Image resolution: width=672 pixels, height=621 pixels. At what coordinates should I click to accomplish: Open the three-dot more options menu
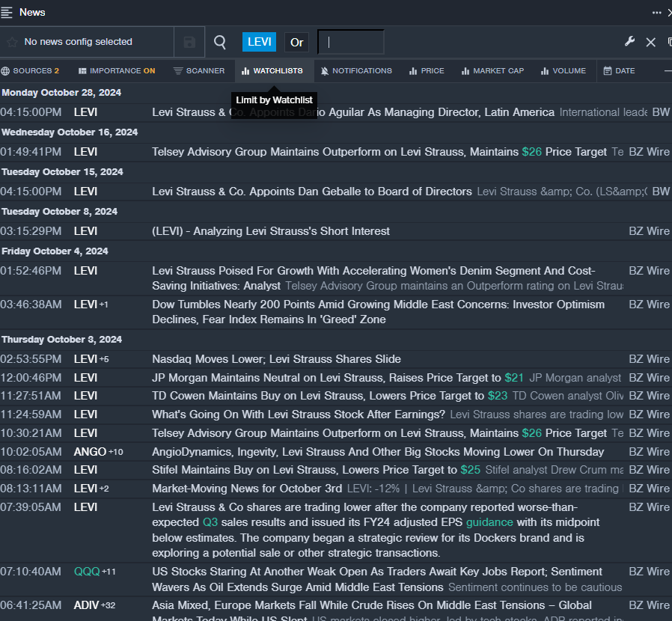(x=656, y=12)
